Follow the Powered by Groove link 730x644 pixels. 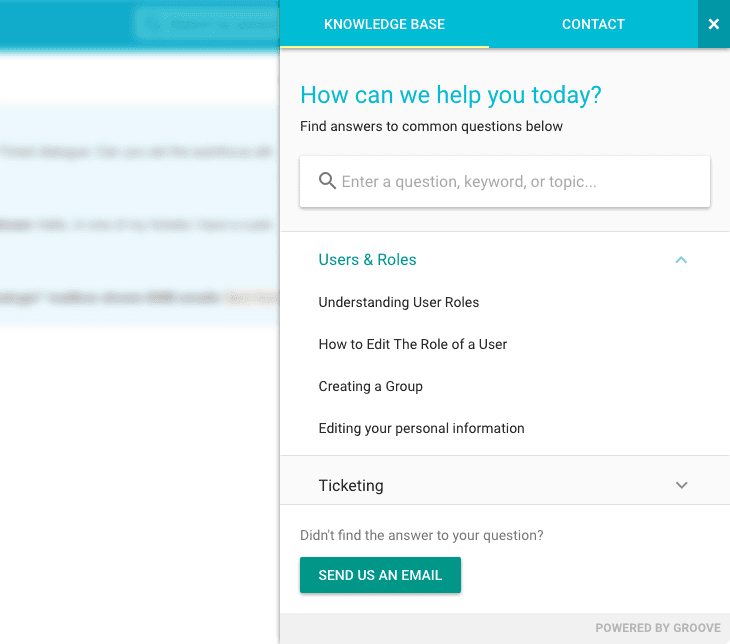pos(657,628)
